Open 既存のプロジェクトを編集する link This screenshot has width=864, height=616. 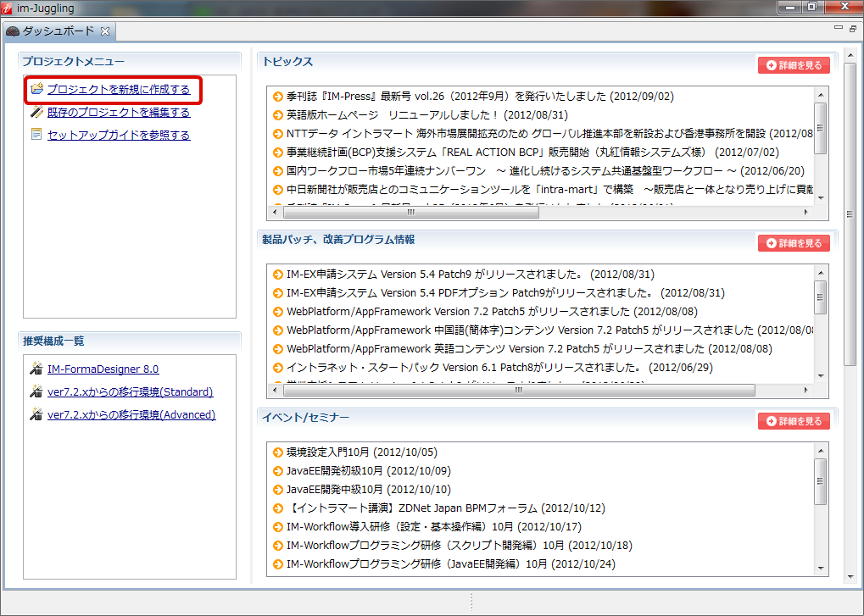(x=119, y=113)
